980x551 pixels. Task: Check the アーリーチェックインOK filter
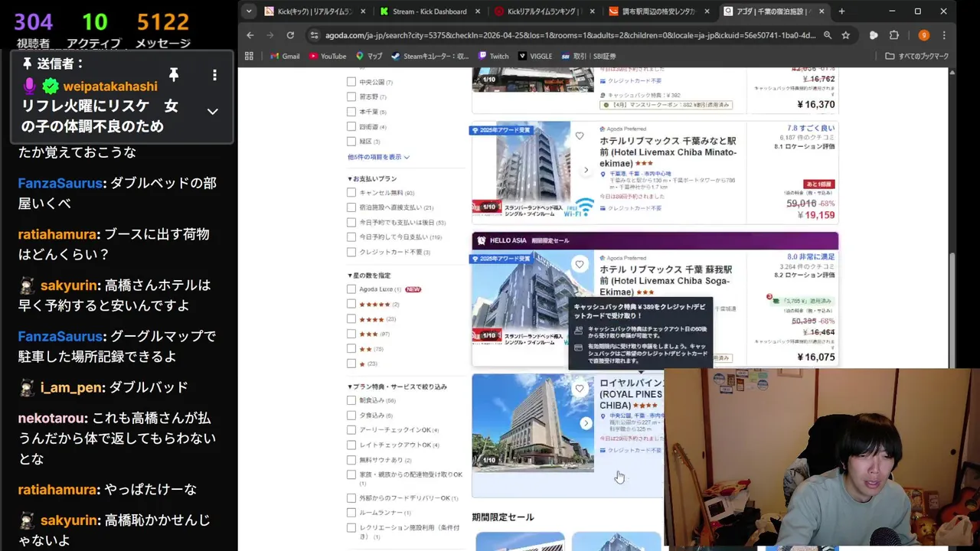tap(351, 430)
